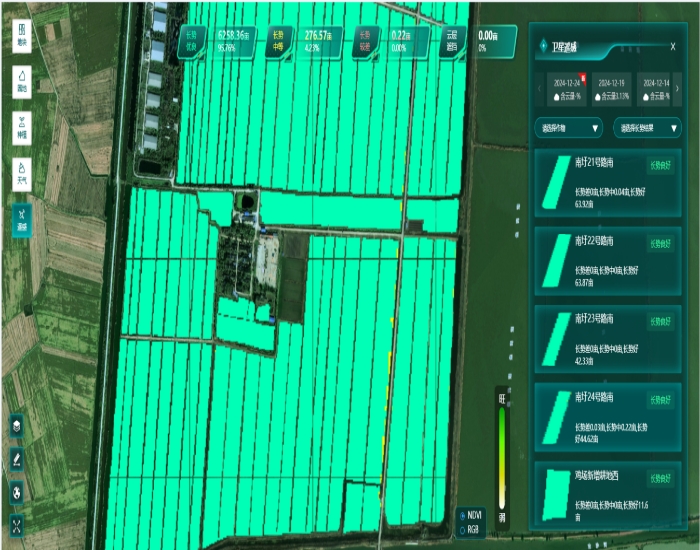
Task: Select the pencil draw tool icon
Action: [x=16, y=459]
